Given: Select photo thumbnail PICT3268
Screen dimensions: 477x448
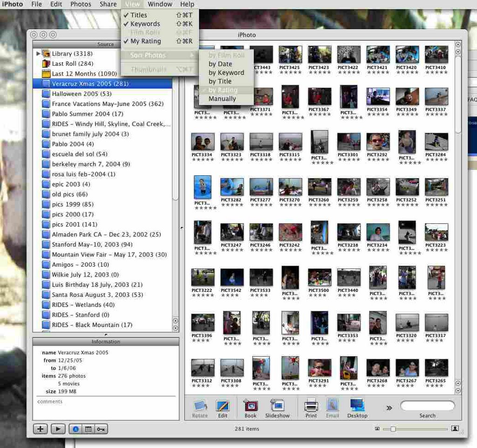Looking at the screenshot, I should coord(378,368).
